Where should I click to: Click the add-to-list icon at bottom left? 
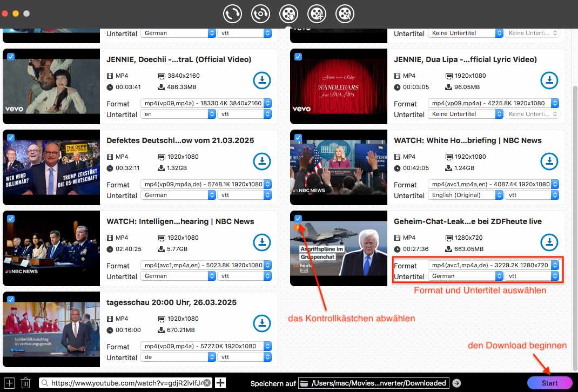[9, 383]
